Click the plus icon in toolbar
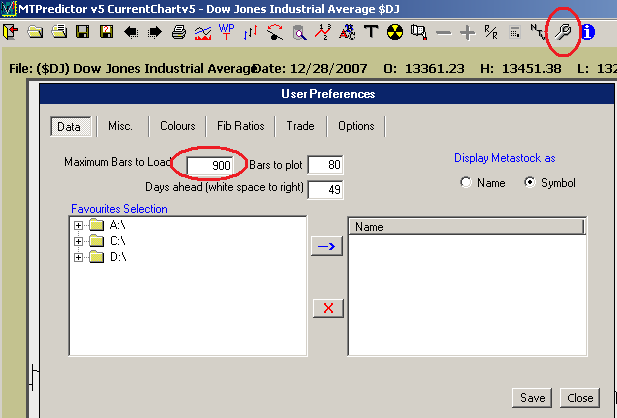 467,33
